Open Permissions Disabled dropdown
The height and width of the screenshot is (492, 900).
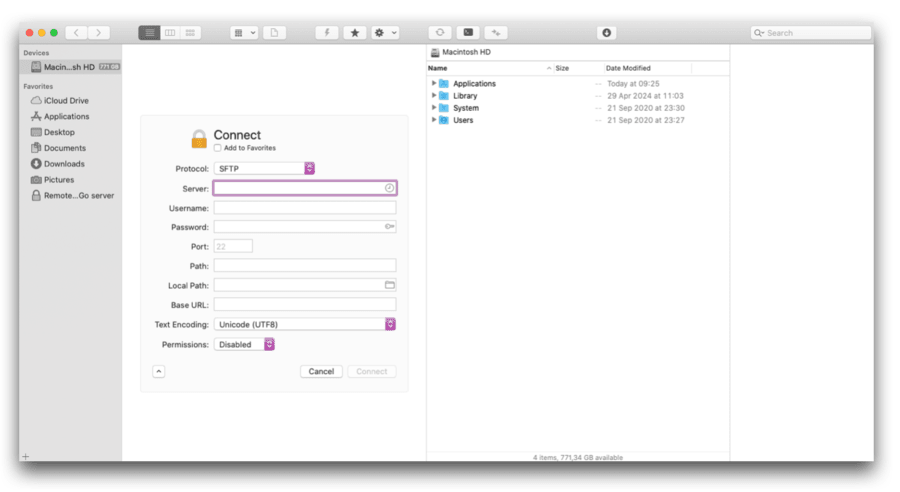[x=244, y=344]
